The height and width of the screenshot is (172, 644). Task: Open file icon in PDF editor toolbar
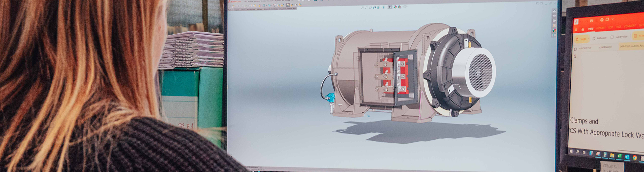(591, 20)
